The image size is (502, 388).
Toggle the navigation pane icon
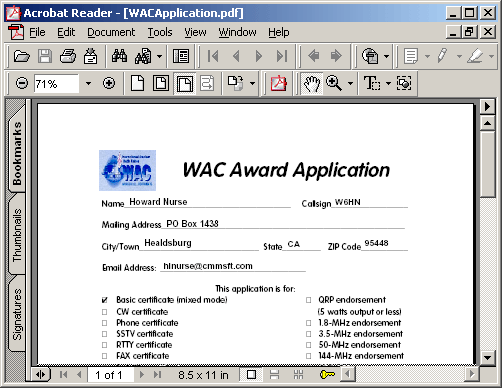(181, 56)
